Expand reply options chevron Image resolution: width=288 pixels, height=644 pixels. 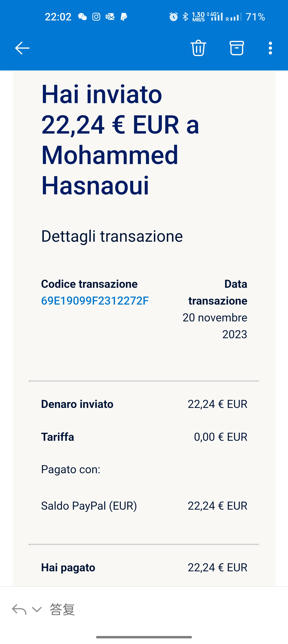pos(37,609)
